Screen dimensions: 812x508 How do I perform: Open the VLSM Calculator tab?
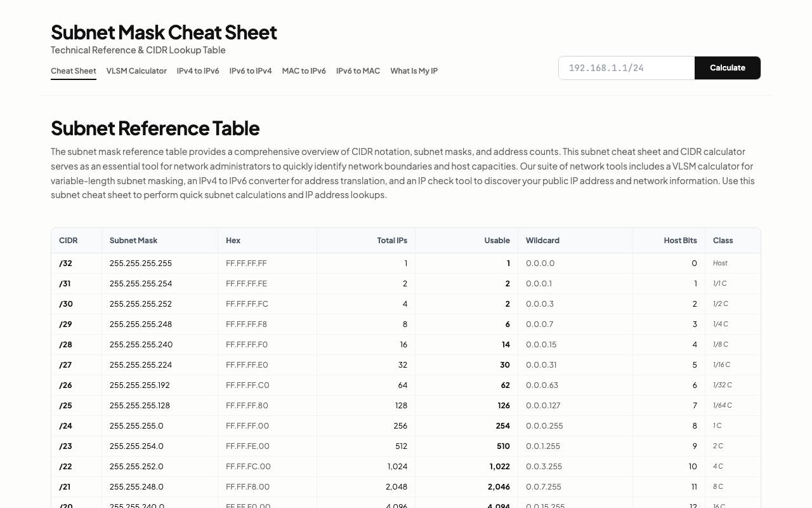(x=136, y=71)
